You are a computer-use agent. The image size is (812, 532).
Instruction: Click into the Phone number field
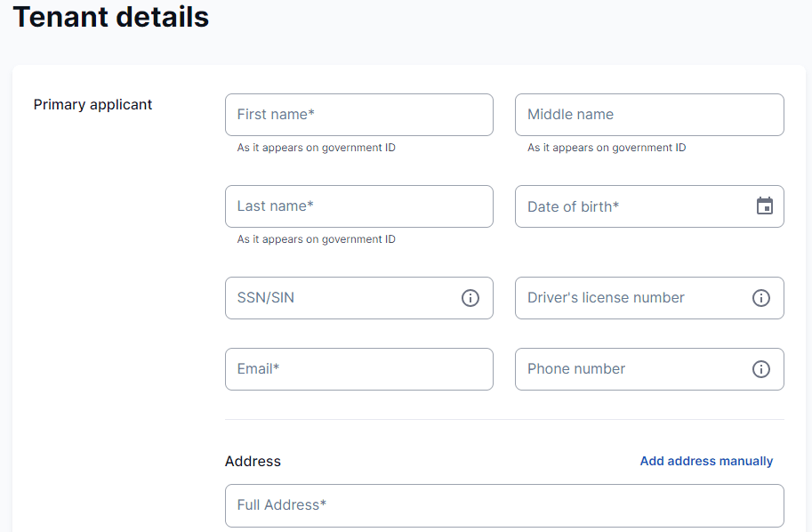click(x=631, y=369)
